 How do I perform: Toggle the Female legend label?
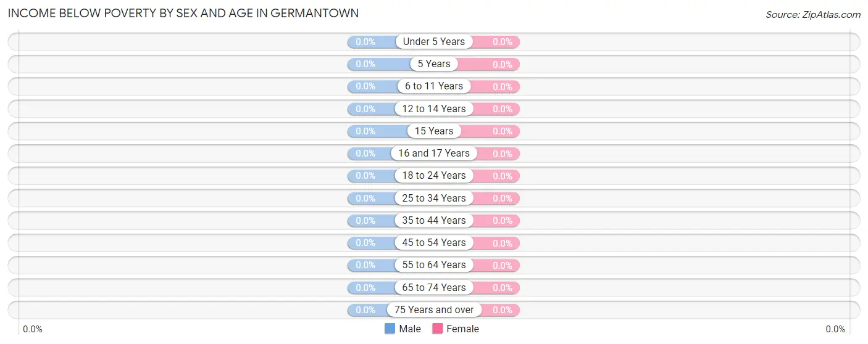pyautogui.click(x=462, y=329)
